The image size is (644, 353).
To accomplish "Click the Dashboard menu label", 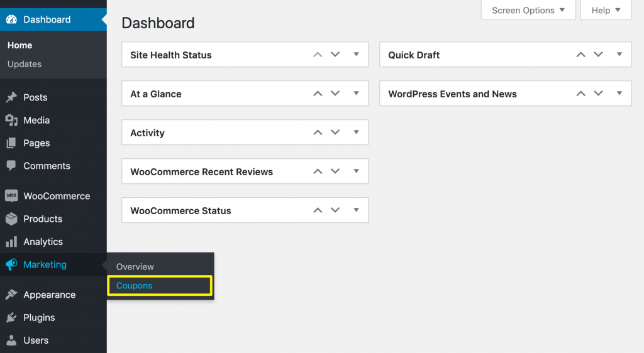I will coord(47,19).
